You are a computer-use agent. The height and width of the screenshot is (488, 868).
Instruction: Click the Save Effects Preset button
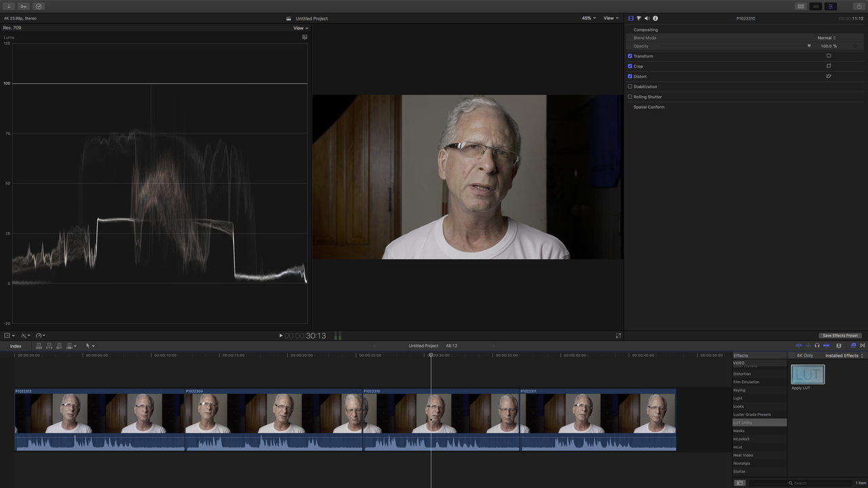(x=840, y=335)
